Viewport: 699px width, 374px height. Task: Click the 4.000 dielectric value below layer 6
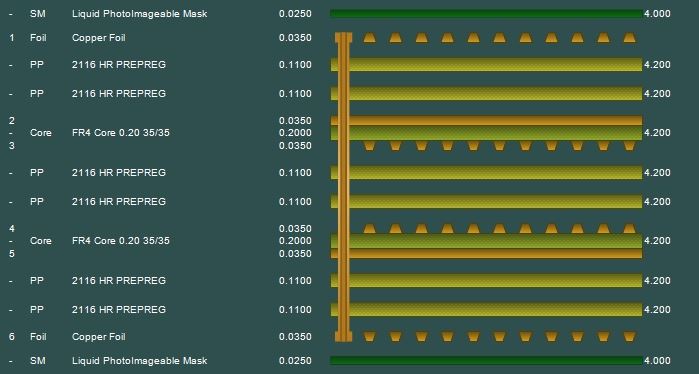pos(657,361)
